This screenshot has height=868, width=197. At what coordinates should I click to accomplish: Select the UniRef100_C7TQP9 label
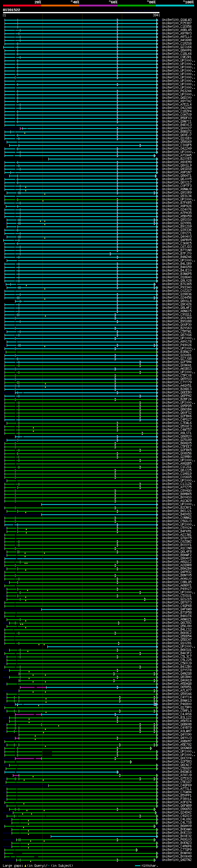(x=177, y=850)
